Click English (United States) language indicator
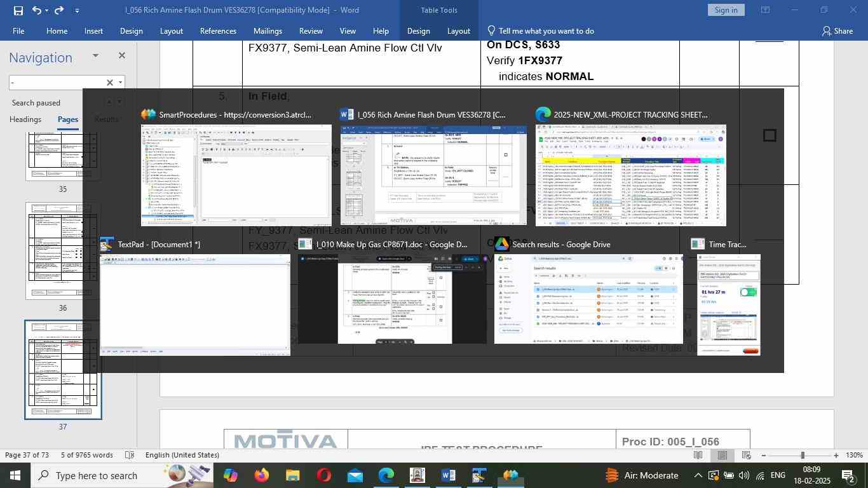This screenshot has width=868, height=488. pos(182,455)
